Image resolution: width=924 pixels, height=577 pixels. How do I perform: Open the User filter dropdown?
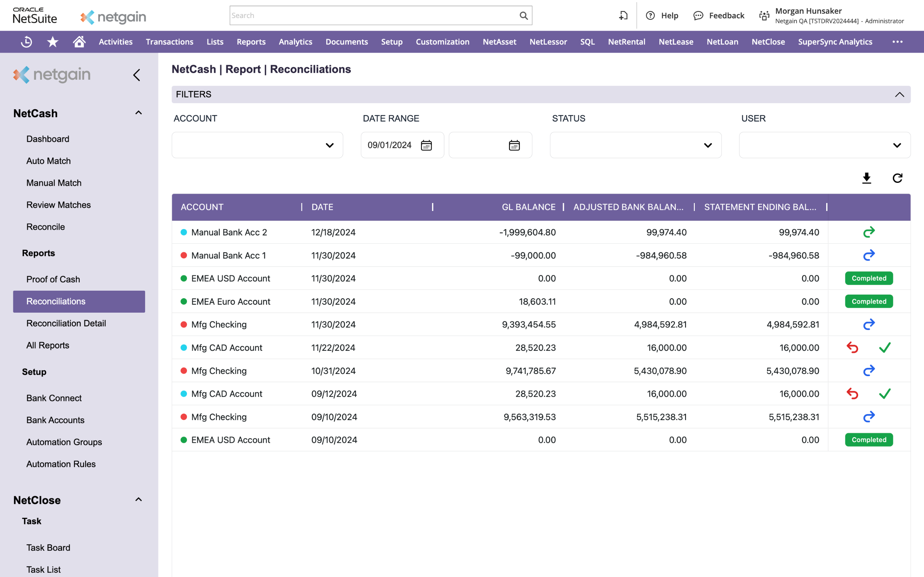pos(825,145)
